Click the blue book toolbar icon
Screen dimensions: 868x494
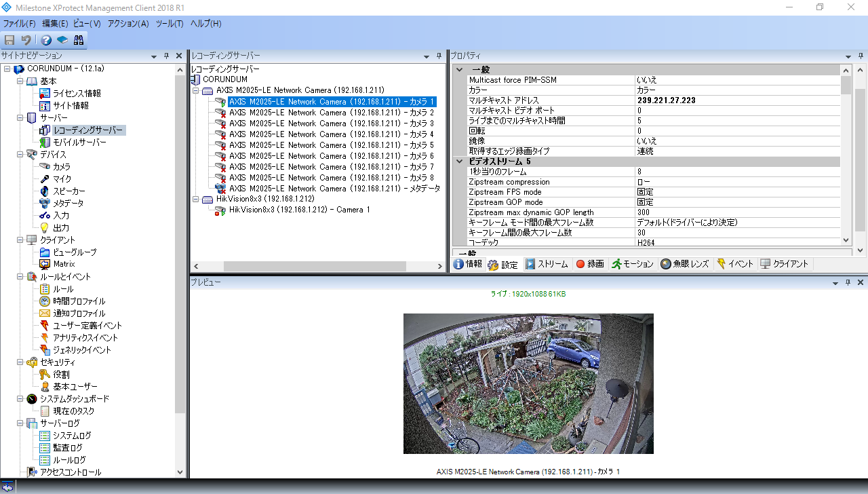(62, 40)
